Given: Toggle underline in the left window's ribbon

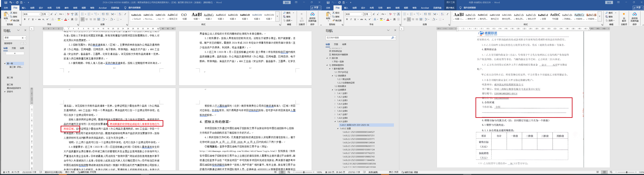Looking at the screenshot, I should (33, 19).
